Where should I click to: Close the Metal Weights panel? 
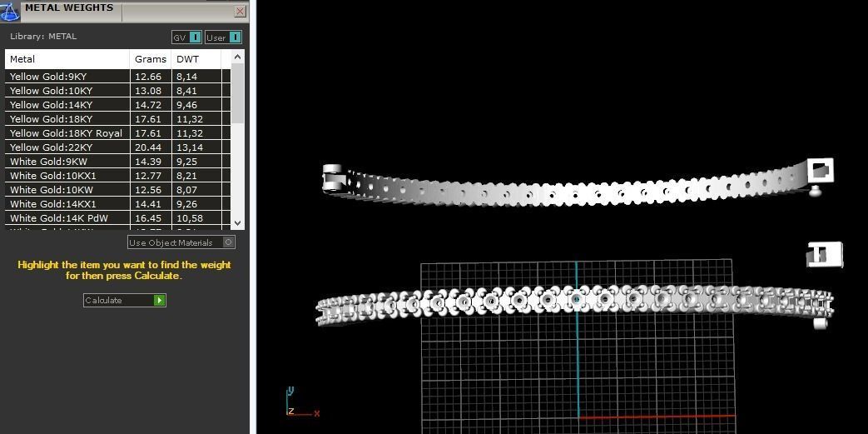point(241,11)
